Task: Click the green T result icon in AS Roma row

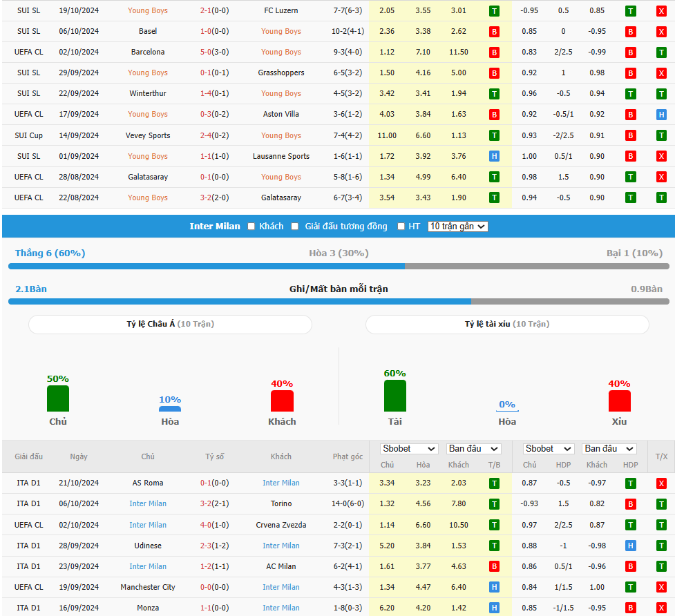Action: pos(494,483)
